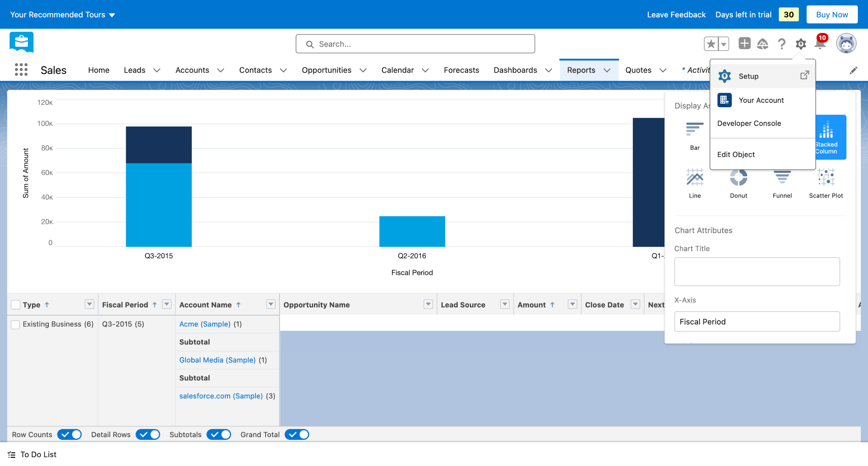Select the Line chart type

click(695, 184)
